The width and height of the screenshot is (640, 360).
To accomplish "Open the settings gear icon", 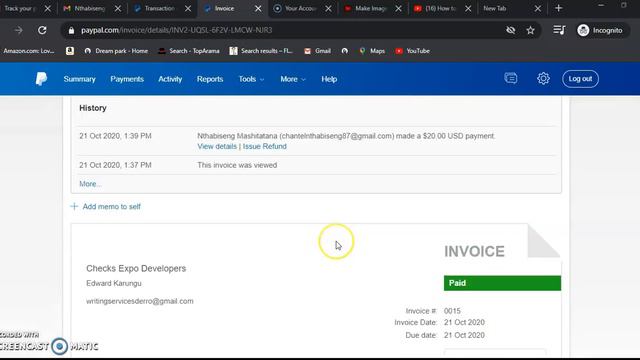I will 543,78.
